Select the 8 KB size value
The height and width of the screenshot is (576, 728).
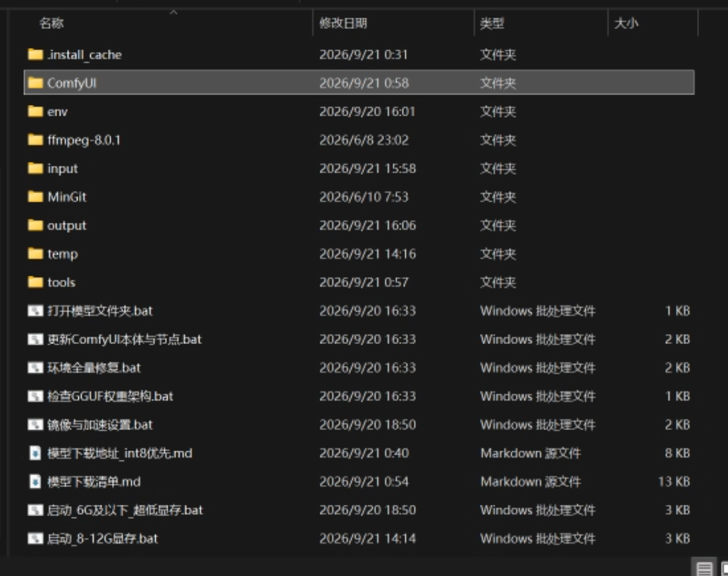[677, 453]
